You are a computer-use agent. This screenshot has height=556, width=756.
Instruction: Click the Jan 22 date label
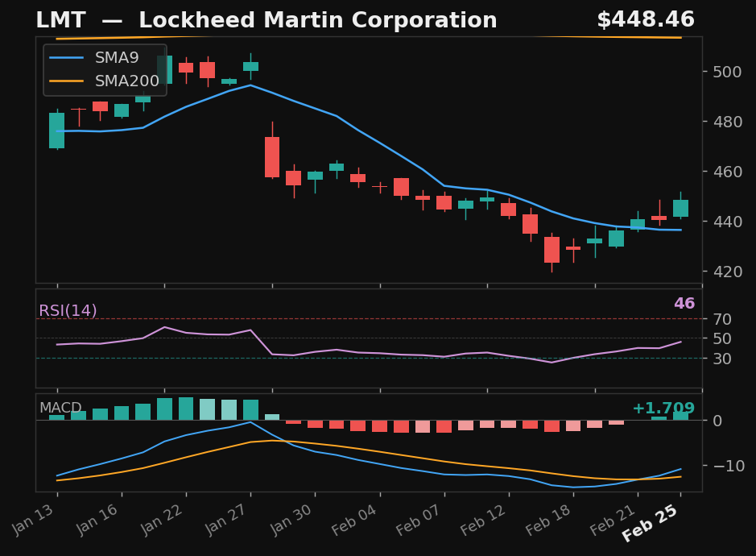click(x=162, y=520)
